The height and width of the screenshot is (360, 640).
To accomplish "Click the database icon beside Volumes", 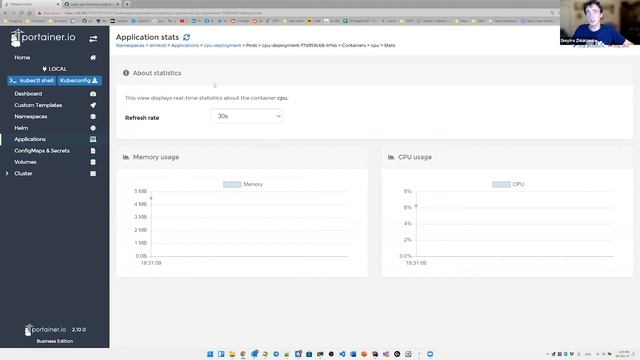I will click(93, 162).
